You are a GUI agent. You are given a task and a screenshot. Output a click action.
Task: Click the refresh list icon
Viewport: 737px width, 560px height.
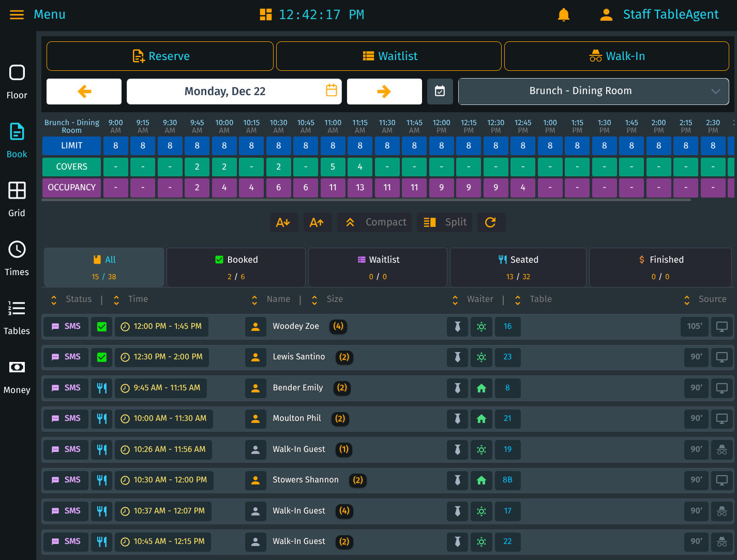point(491,222)
